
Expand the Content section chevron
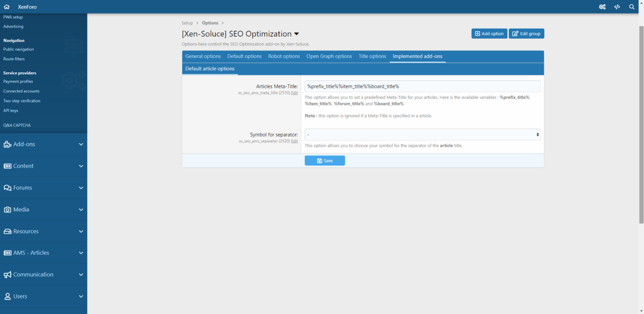click(80, 166)
